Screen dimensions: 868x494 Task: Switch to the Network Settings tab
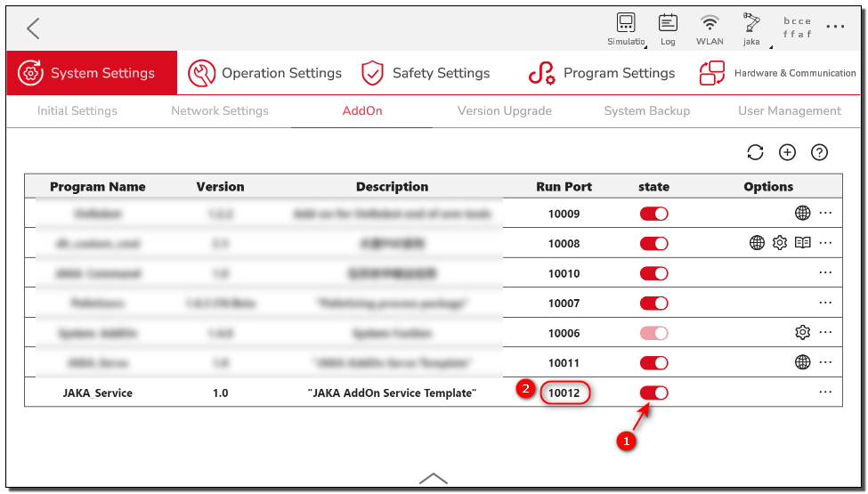220,111
